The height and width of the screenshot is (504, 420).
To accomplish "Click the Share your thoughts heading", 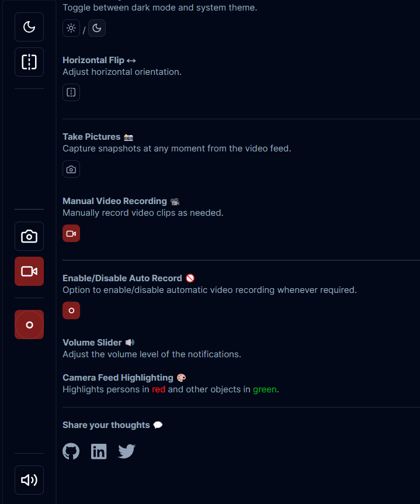I will pyautogui.click(x=106, y=425).
